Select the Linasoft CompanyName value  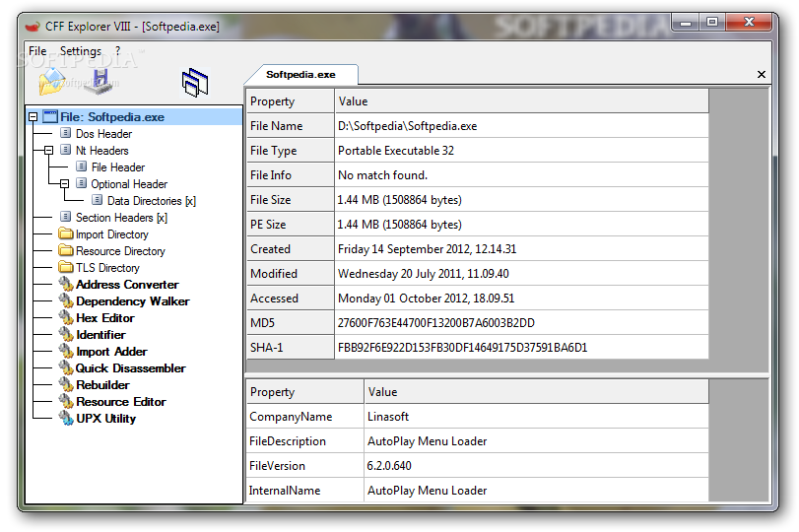pyautogui.click(x=537, y=417)
